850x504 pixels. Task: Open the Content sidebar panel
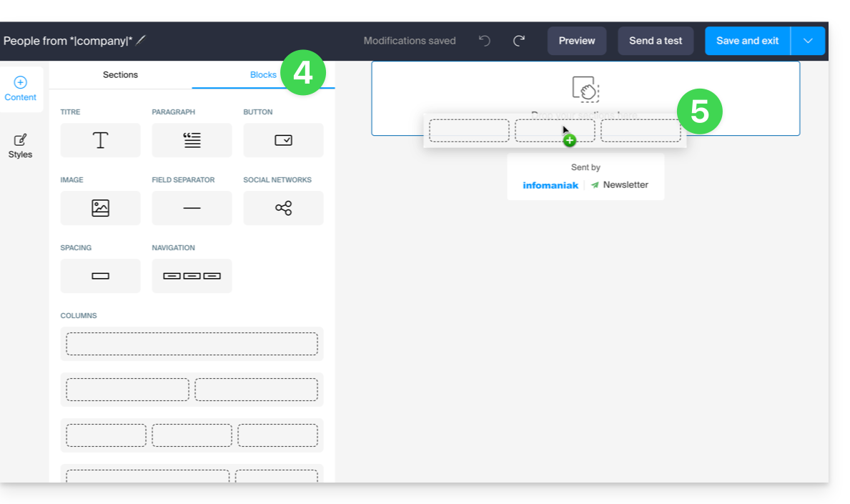pyautogui.click(x=21, y=89)
